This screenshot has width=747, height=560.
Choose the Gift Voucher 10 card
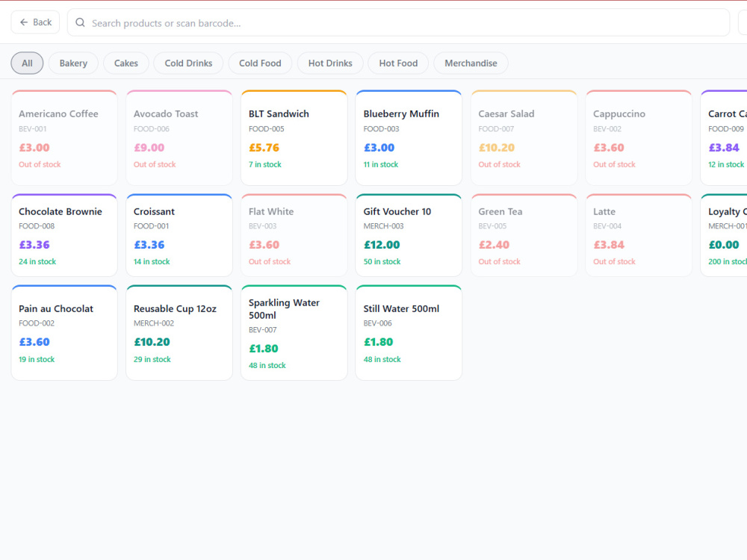(409, 235)
